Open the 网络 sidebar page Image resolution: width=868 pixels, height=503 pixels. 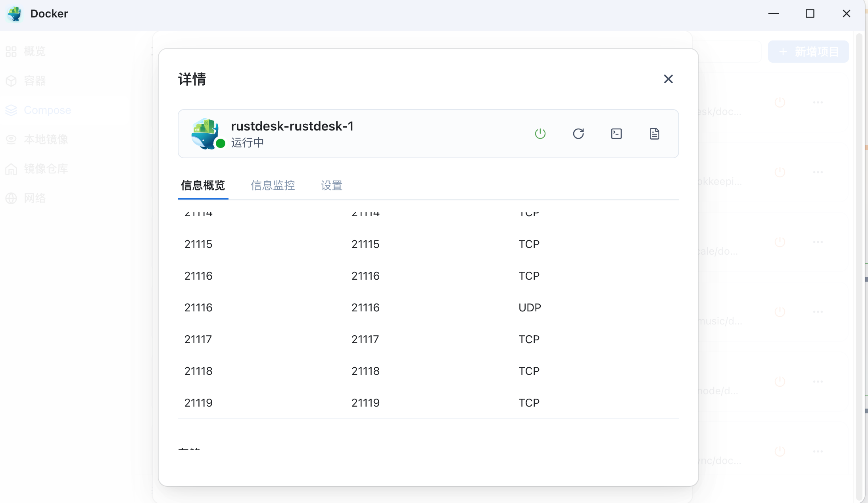(x=35, y=198)
